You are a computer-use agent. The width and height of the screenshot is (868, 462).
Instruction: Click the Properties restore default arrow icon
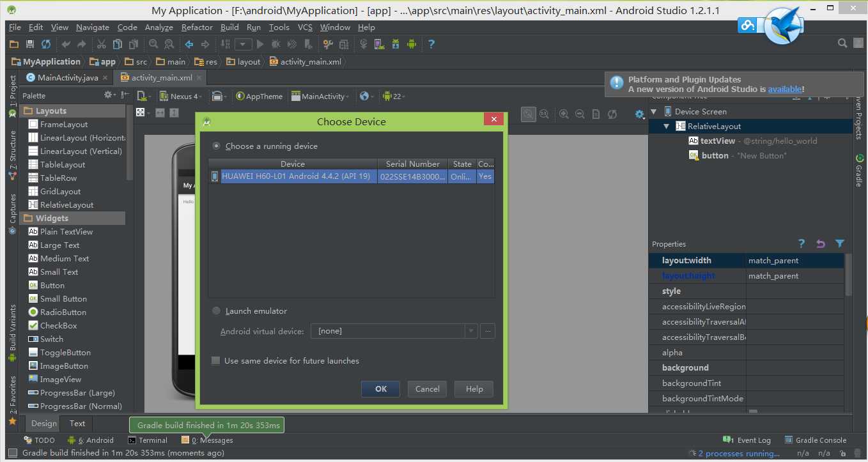821,243
